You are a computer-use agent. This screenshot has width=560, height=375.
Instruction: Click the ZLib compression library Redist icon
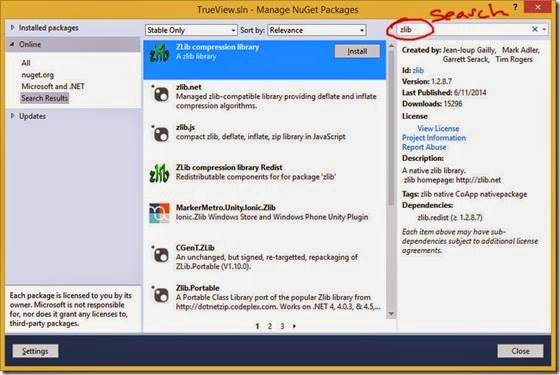[159, 173]
